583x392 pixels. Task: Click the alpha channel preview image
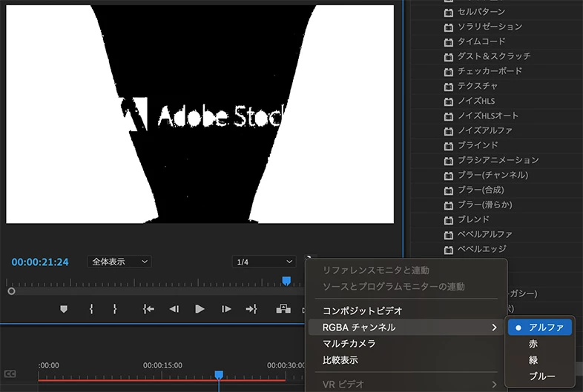pyautogui.click(x=200, y=114)
